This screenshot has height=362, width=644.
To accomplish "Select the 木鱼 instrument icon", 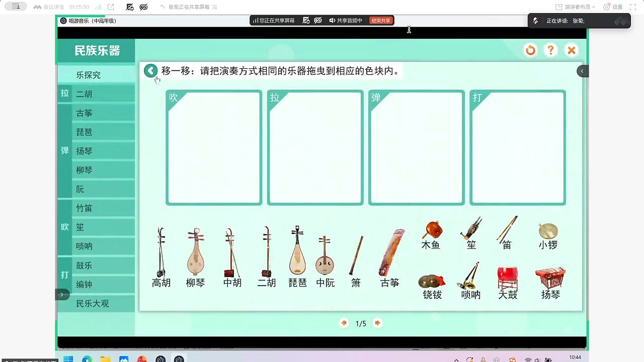I will pos(432,230).
